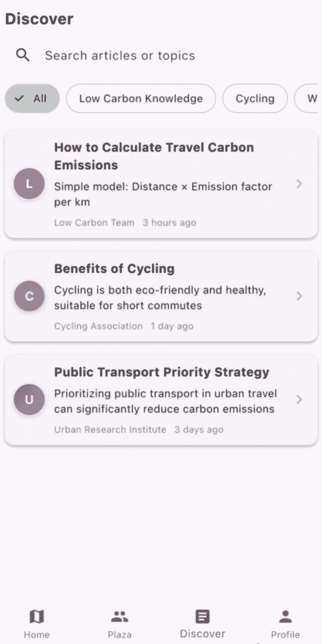Tap the C avatar circle

(29, 296)
